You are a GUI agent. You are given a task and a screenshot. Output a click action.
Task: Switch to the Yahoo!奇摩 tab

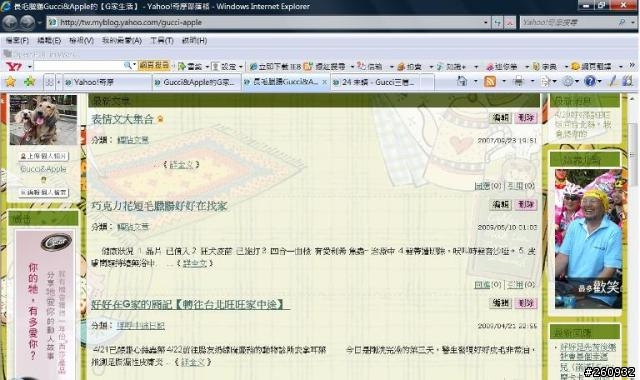tap(107, 82)
